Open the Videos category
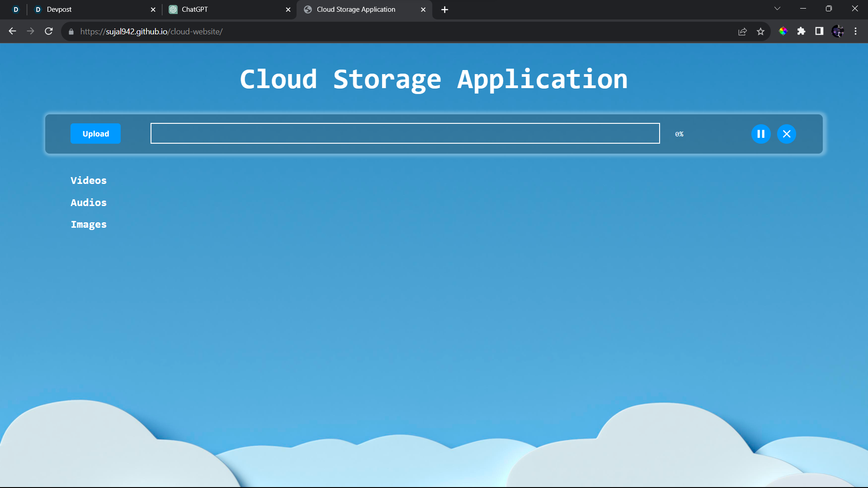Image resolution: width=868 pixels, height=488 pixels. click(89, 181)
